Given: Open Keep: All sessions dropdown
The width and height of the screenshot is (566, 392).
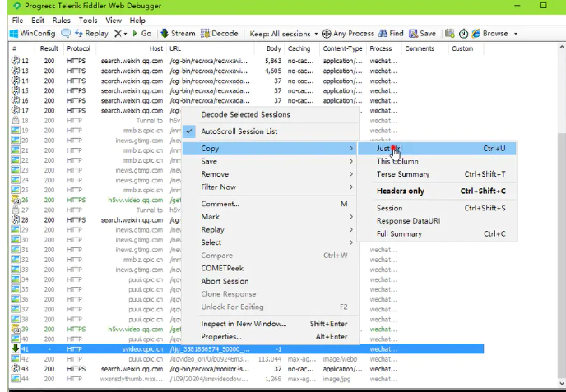Looking at the screenshot, I should pos(284,34).
